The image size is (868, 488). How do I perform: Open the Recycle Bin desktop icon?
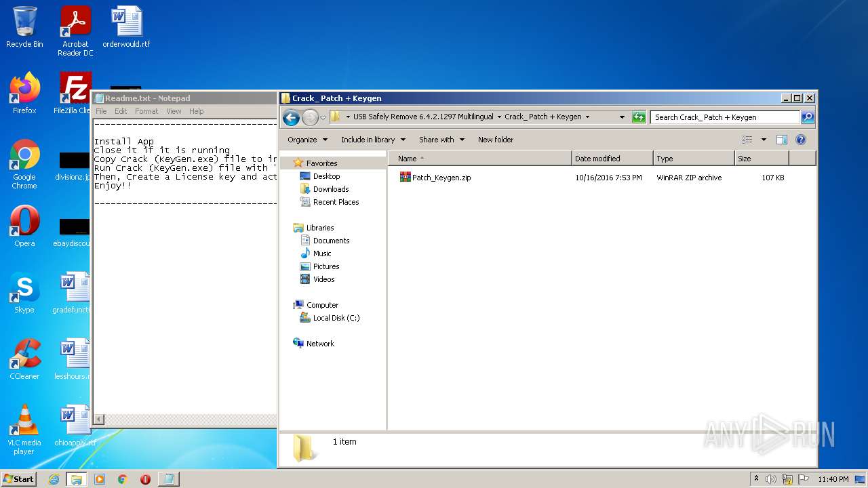click(x=24, y=27)
